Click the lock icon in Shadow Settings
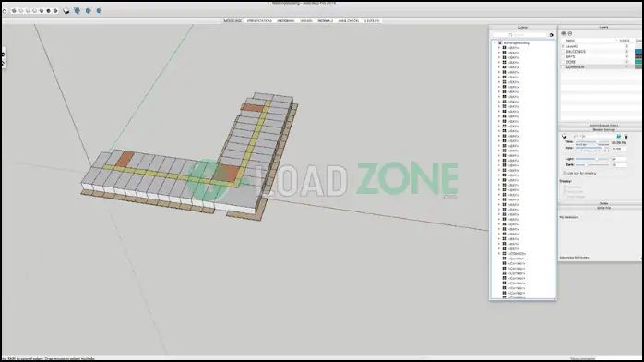The width and height of the screenshot is (644, 362). [x=626, y=137]
